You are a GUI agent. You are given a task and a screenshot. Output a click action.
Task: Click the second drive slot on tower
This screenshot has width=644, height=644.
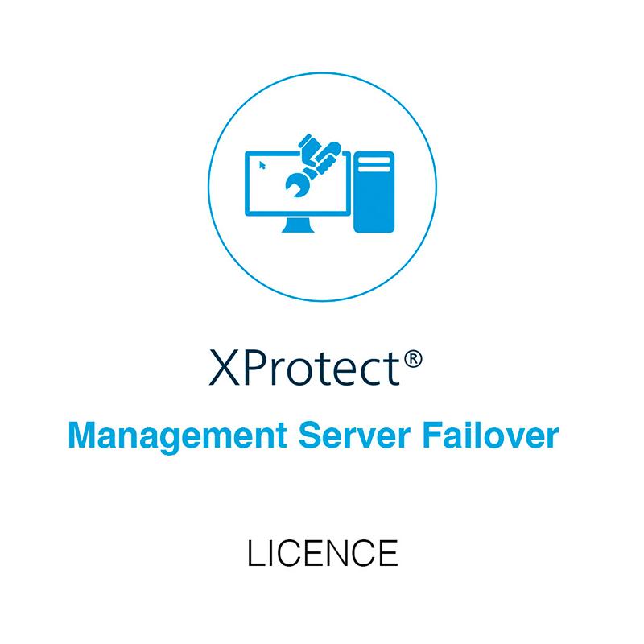click(x=374, y=169)
